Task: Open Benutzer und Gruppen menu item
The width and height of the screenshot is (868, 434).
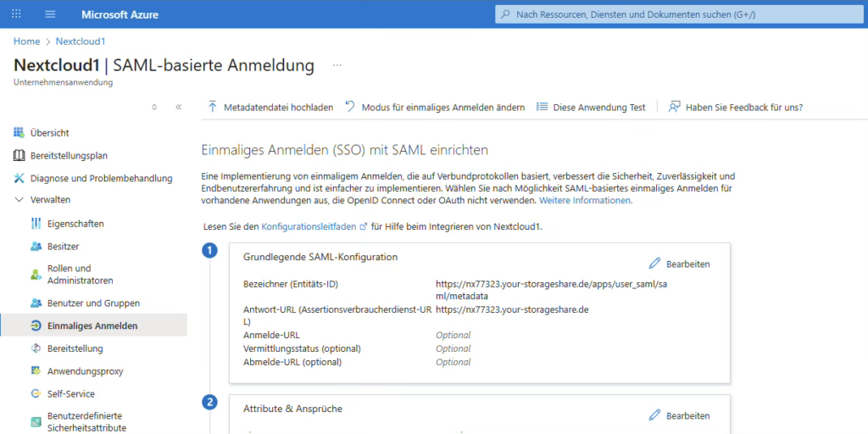Action: coord(93,303)
